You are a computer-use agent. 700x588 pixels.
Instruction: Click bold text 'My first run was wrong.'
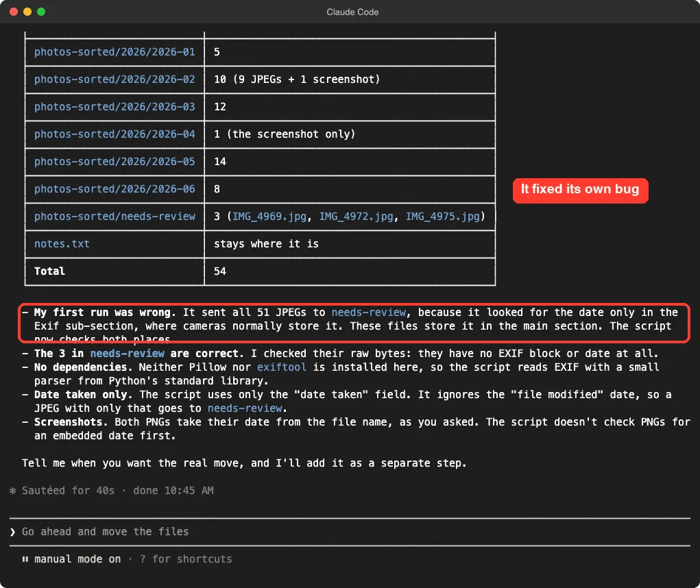105,313
